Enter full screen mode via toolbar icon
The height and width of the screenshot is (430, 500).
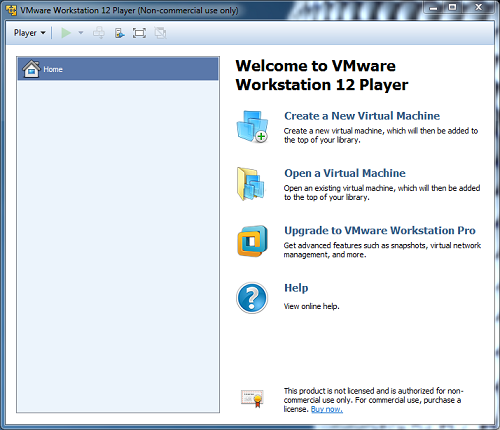point(139,33)
